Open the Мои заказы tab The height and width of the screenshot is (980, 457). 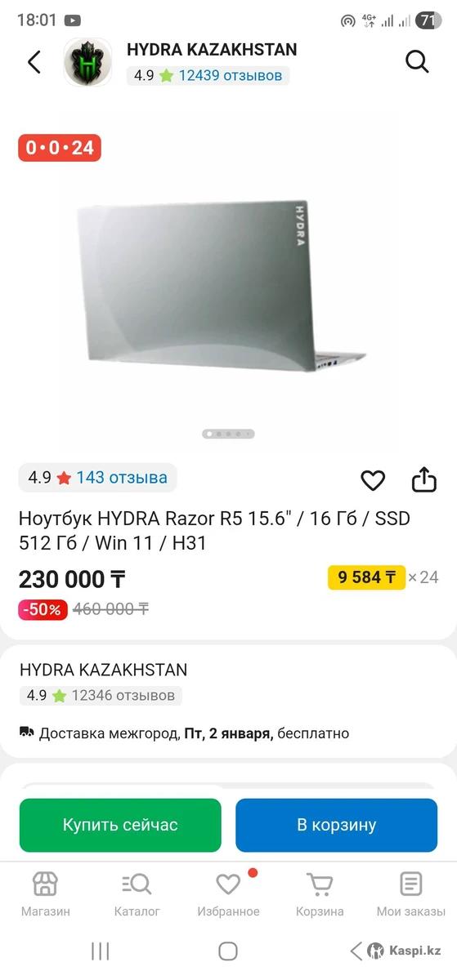pyautogui.click(x=410, y=894)
